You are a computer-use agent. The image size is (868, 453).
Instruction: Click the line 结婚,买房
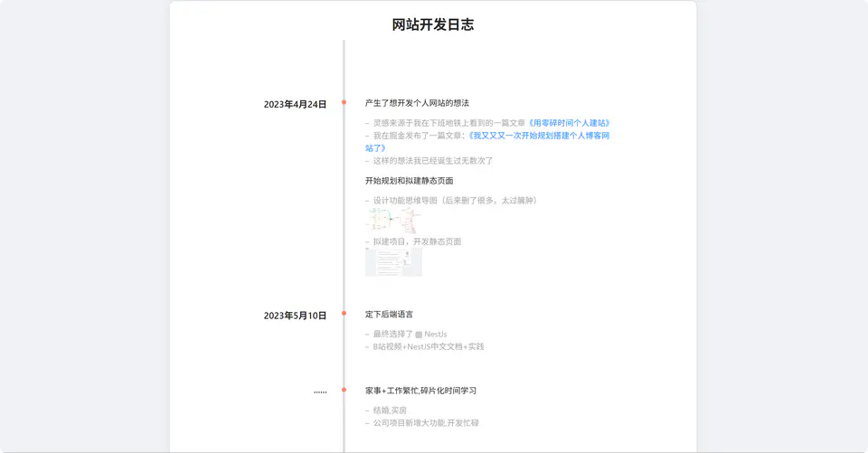[386, 411]
